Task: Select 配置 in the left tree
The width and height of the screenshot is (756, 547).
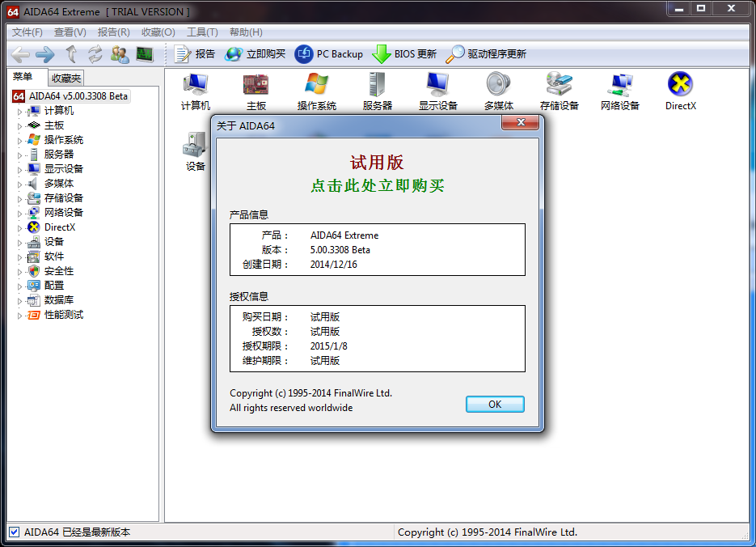Action: (54, 286)
